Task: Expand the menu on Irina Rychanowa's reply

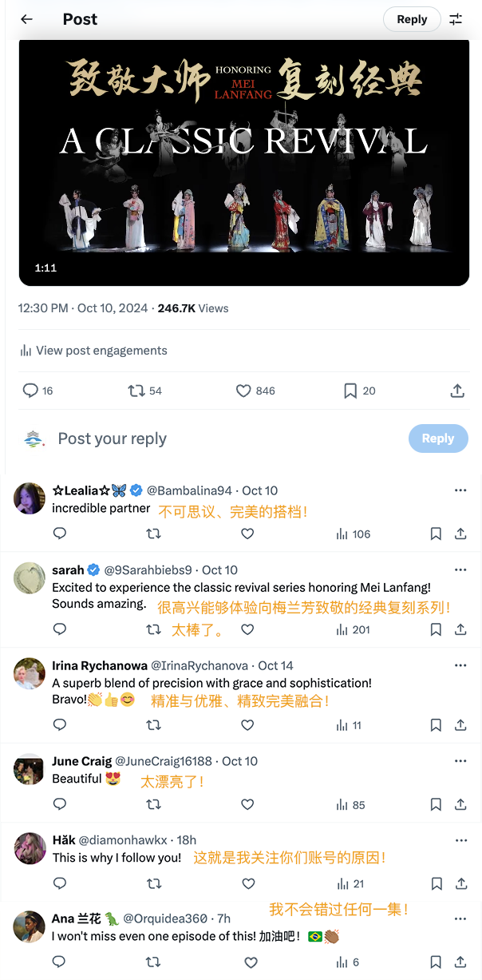Action: coord(460,665)
